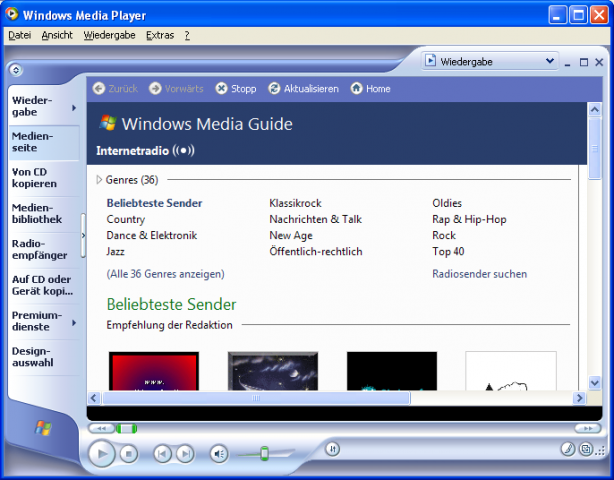The width and height of the screenshot is (614, 480).
Task: Click (Alle 36 Genres anzeigen) link
Action: coord(165,274)
